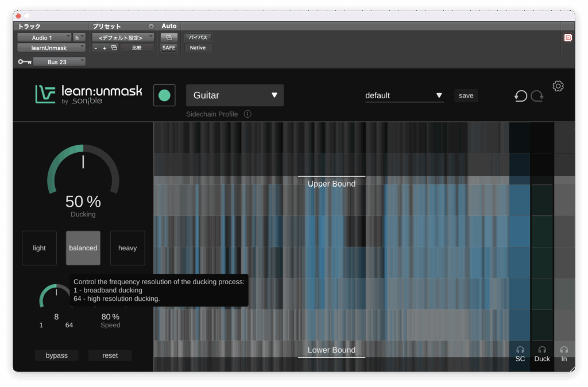Select the heavy ducking mode
The image size is (588, 387).
pos(127,248)
